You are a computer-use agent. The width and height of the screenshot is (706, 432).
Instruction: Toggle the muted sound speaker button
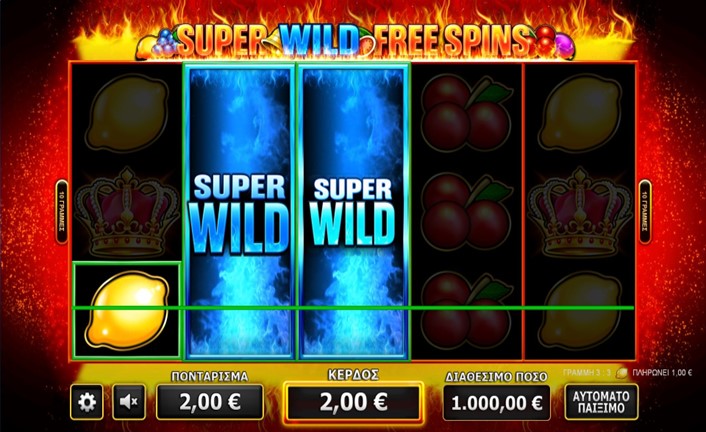coord(129,402)
